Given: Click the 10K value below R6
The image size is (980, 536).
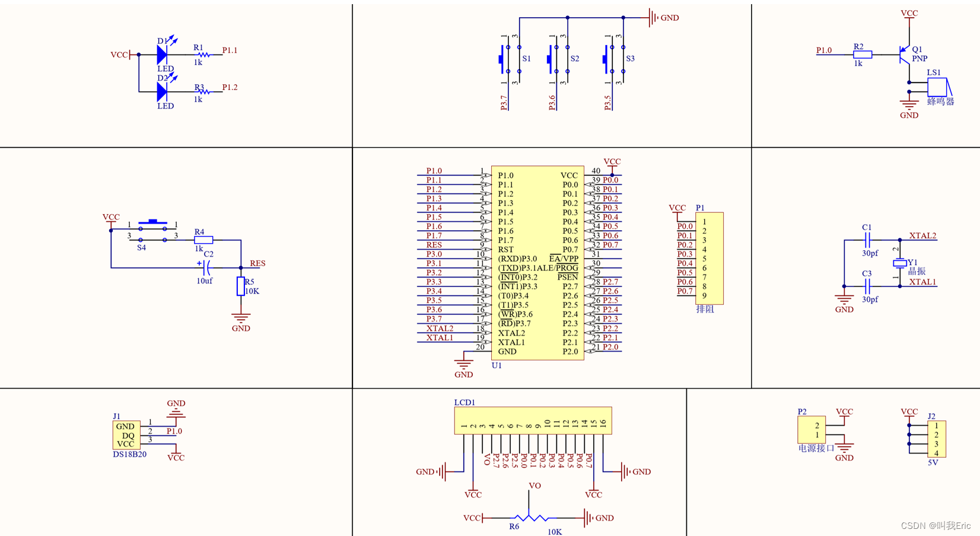Looking at the screenshot, I should click(555, 532).
